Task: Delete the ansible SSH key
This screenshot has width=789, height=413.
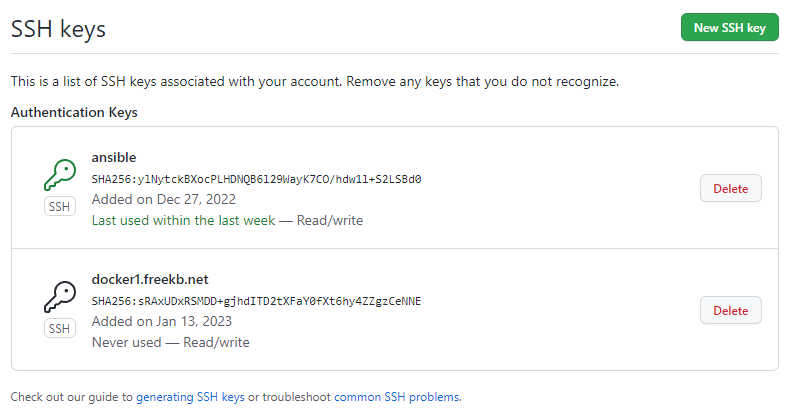Action: [731, 189]
